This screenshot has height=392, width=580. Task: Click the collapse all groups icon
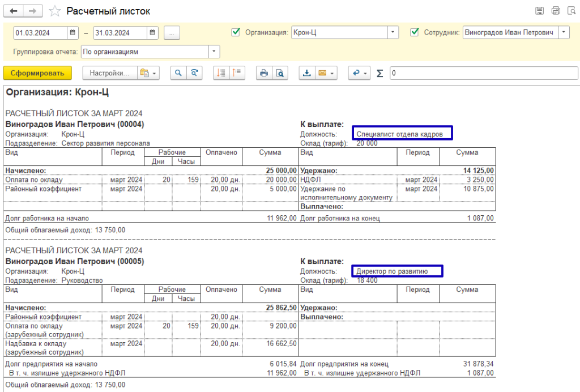[x=237, y=73]
